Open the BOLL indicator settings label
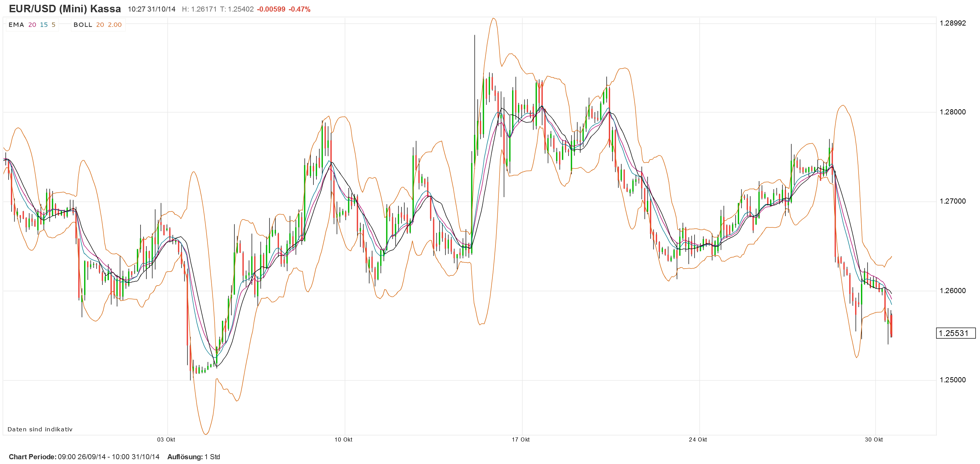The image size is (980, 464). coord(83,25)
